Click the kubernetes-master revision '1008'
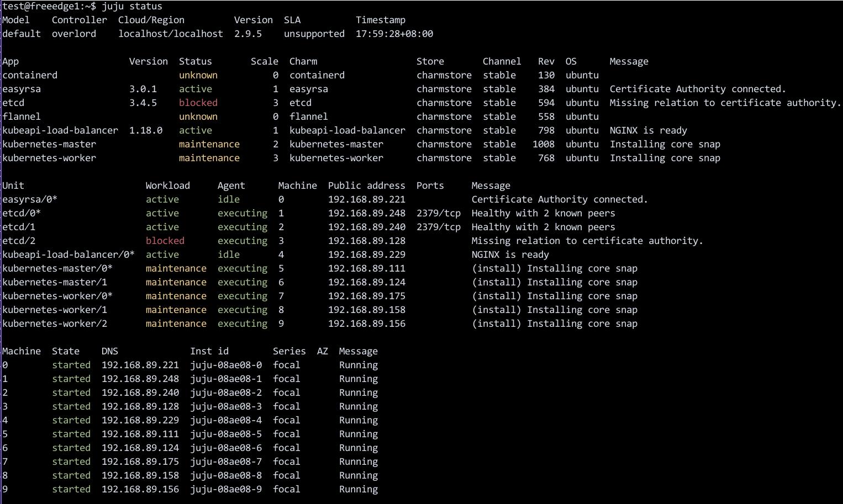The image size is (843, 504). 544,144
